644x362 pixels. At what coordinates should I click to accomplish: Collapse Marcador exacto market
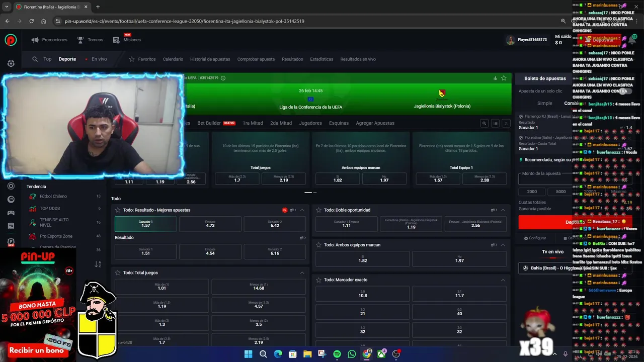tap(503, 280)
